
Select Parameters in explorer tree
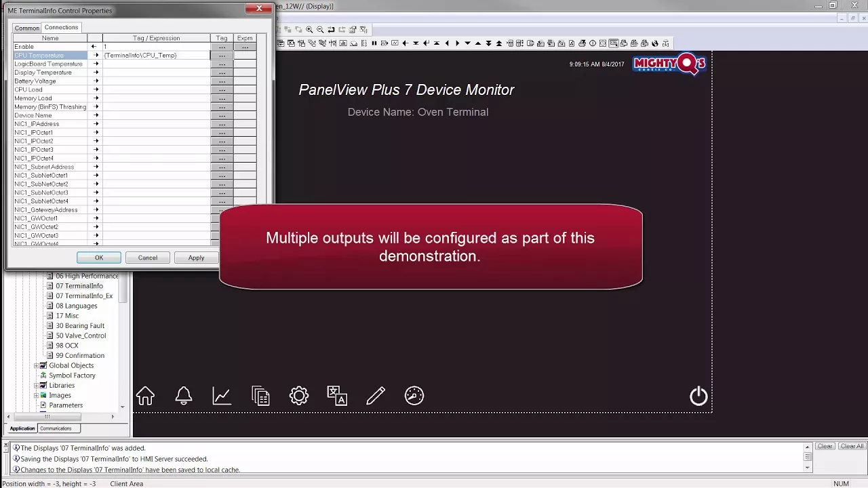(x=66, y=405)
